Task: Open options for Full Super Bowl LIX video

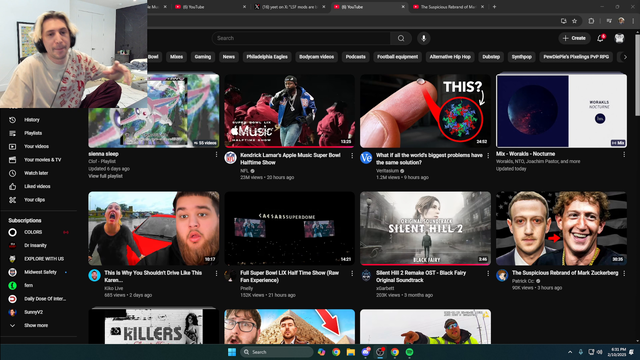Action: coord(352,273)
